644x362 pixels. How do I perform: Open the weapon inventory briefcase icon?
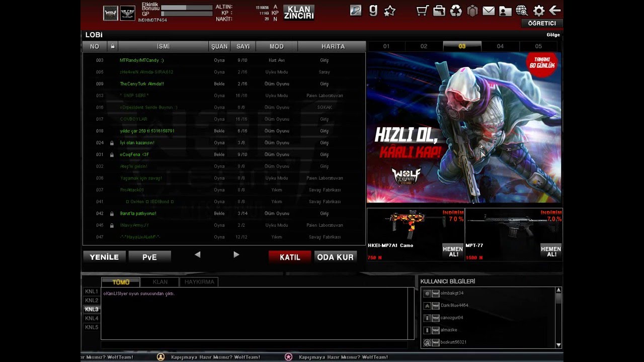point(439,11)
